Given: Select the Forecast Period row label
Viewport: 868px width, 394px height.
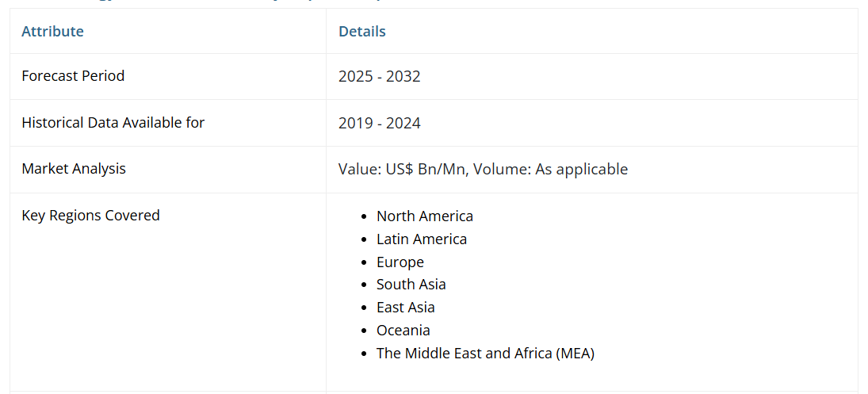Looking at the screenshot, I should pos(73,76).
